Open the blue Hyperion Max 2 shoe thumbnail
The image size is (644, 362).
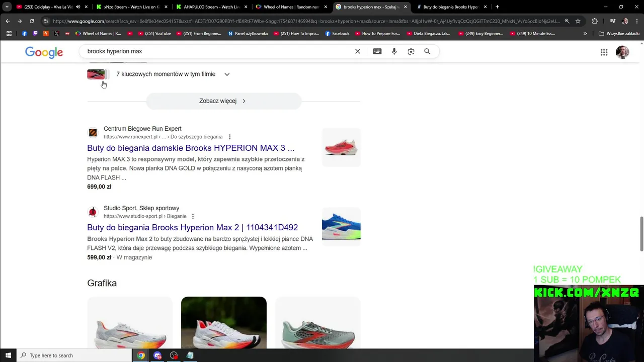point(341,227)
